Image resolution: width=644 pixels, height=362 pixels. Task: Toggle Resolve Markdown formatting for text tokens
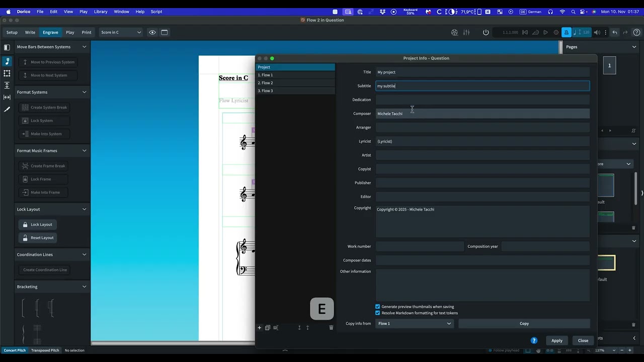click(x=378, y=313)
